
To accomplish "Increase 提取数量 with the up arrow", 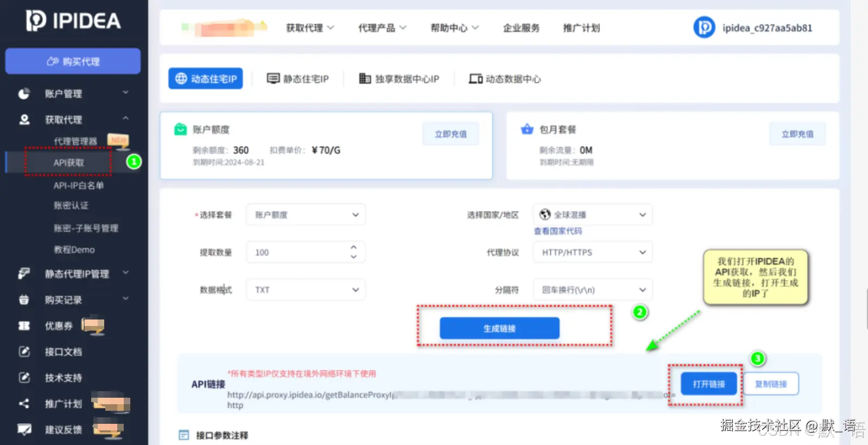I will 354,247.
